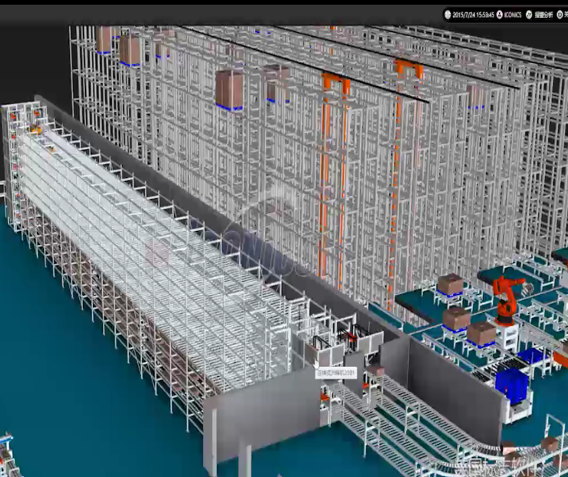The height and width of the screenshot is (477, 568).
Task: Open the alarm analysis chart icon
Action: click(x=529, y=14)
